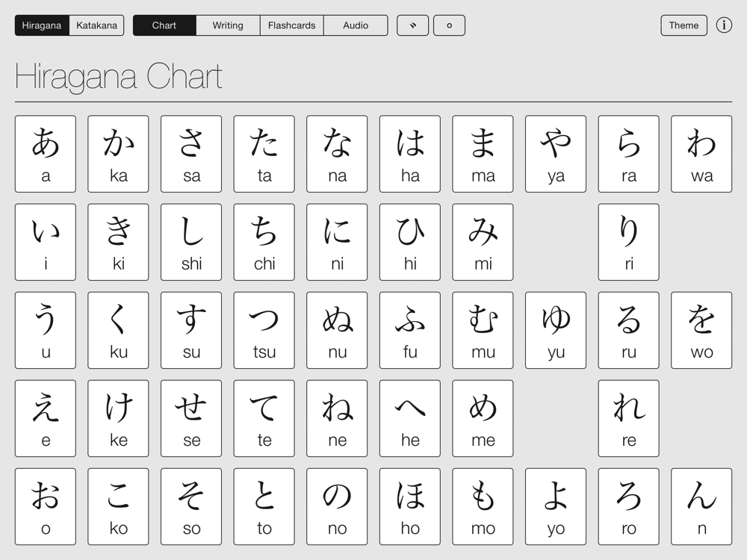Select the ら (ra) card
Image resolution: width=747 pixels, height=560 pixels.
pyautogui.click(x=628, y=154)
